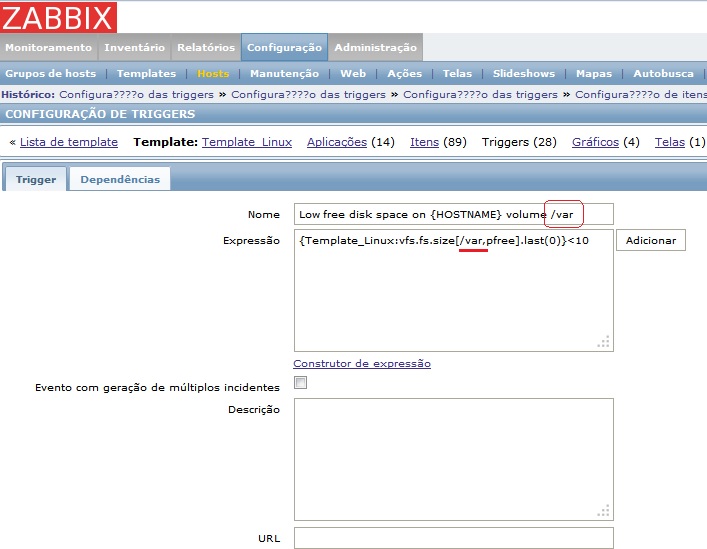Open the Templates submenu item

pos(146,73)
